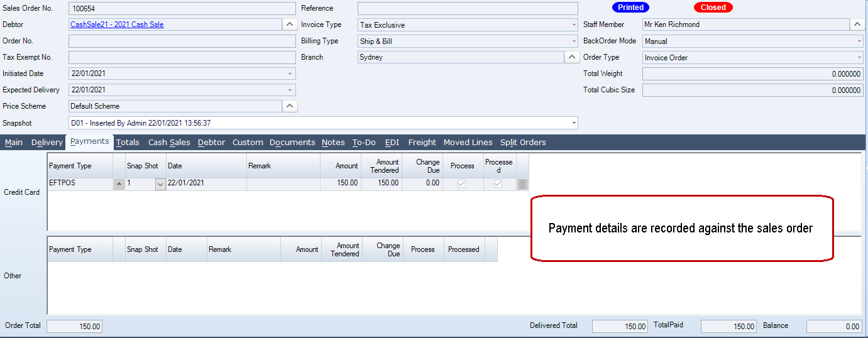This screenshot has height=338, width=868.
Task: Open the Initiated Date picker dropdown
Action: point(290,74)
